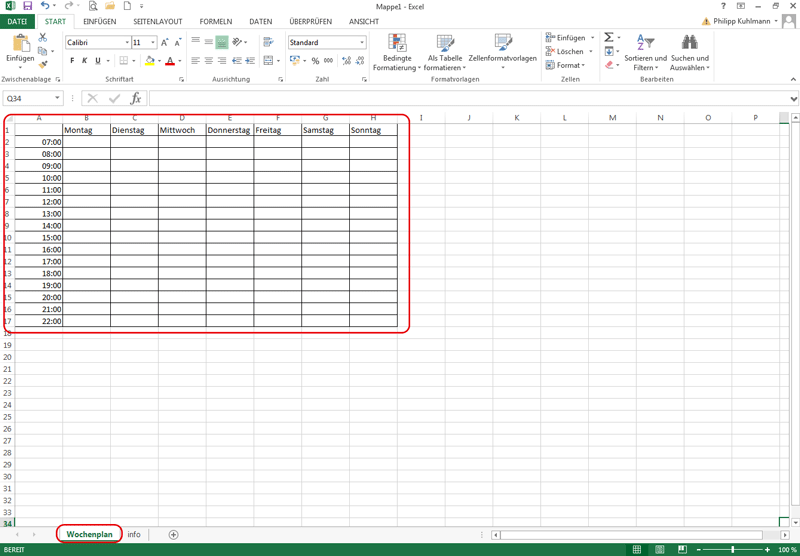Toggle the wrap text icon
Screen dimensions: 800x556
coord(268,42)
